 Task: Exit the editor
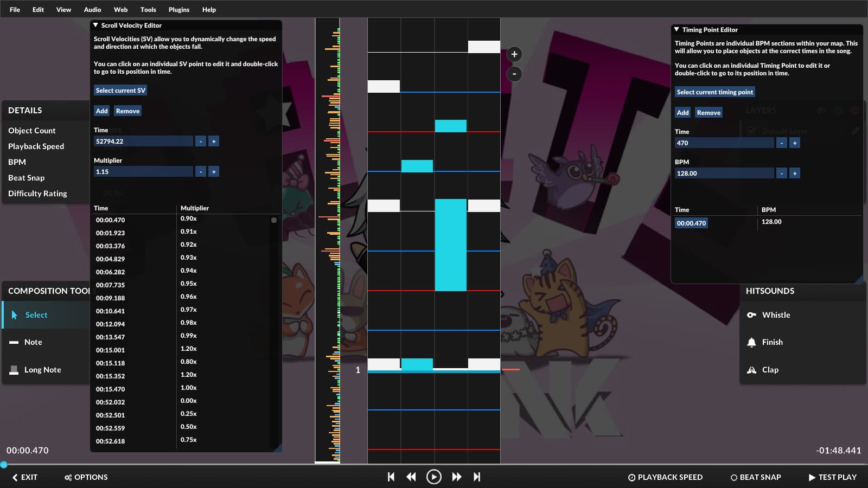coord(25,477)
